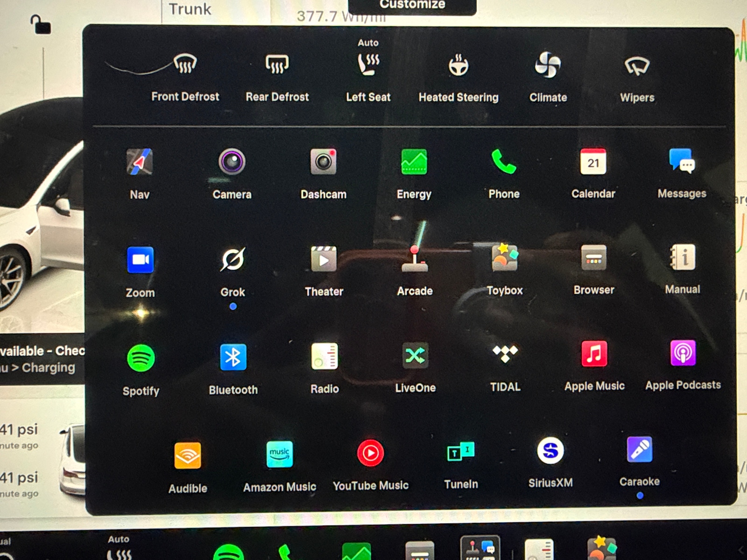747x560 pixels.
Task: Open Amazon Music
Action: point(280,454)
